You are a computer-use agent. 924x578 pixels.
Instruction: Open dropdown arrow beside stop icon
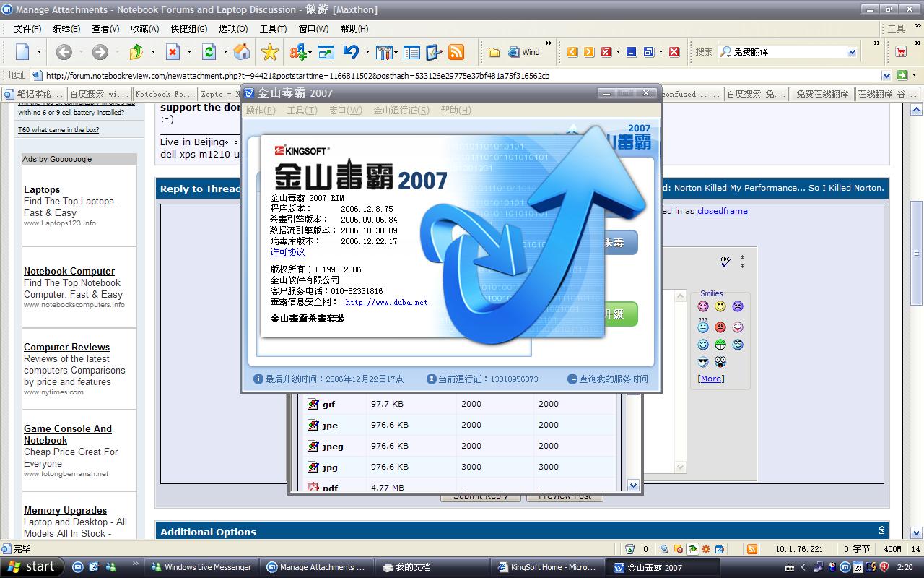coord(189,52)
